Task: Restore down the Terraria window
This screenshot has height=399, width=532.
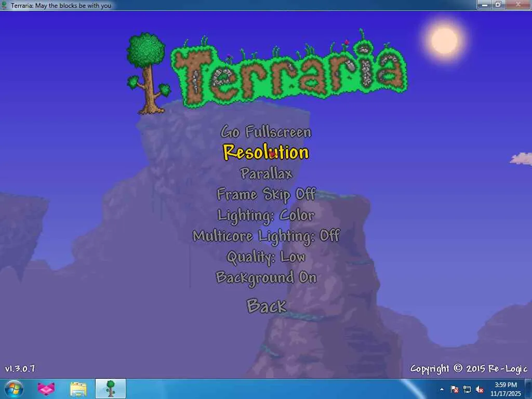Action: pos(498,4)
